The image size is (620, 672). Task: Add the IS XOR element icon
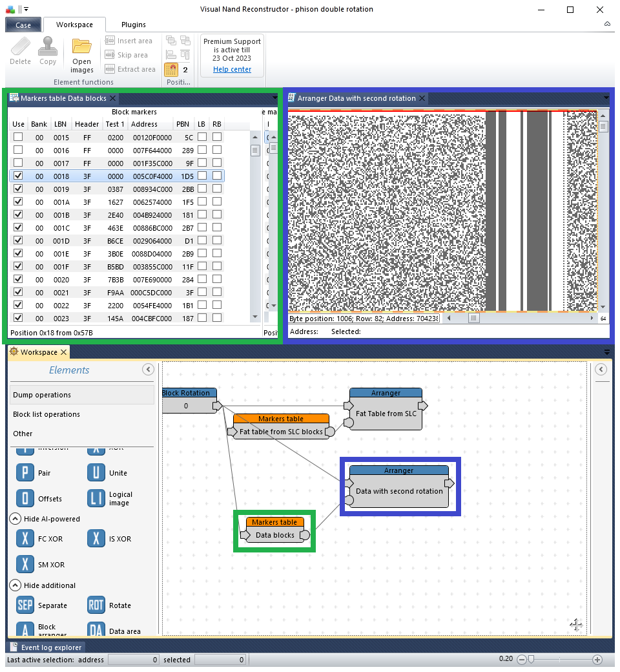pyautogui.click(x=96, y=539)
